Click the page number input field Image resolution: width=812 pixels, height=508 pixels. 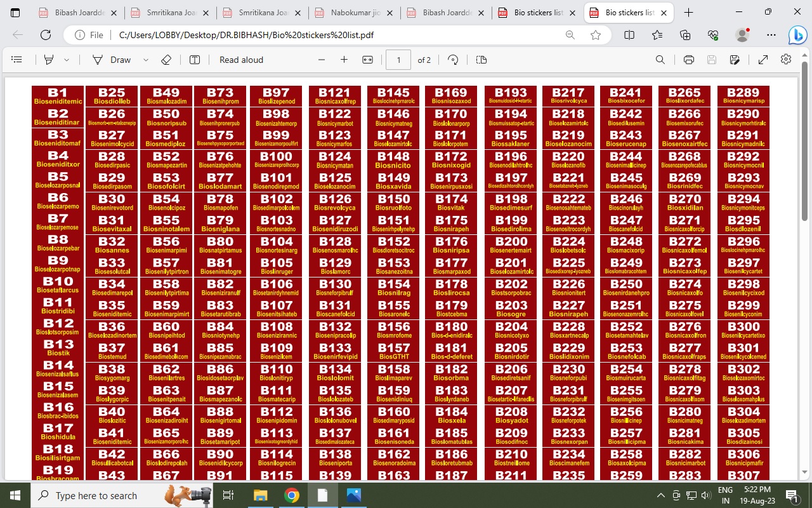click(x=398, y=60)
